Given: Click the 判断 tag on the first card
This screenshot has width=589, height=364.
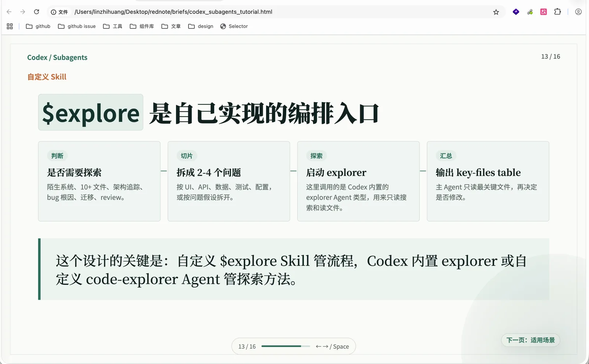Looking at the screenshot, I should pos(57,156).
